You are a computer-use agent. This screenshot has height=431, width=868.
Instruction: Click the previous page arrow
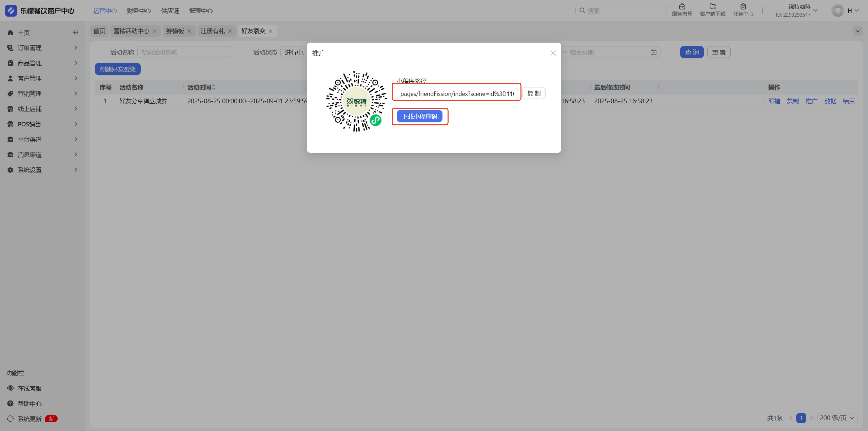[791, 418]
